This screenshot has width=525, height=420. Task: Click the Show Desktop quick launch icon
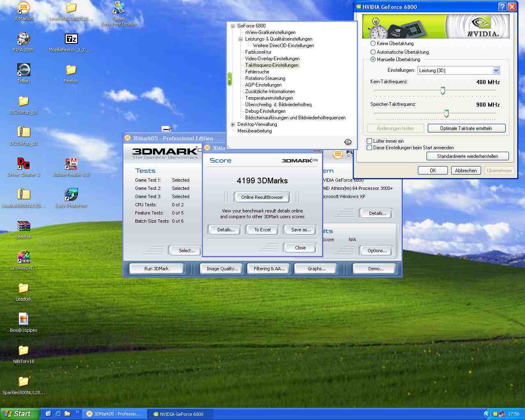point(48,414)
